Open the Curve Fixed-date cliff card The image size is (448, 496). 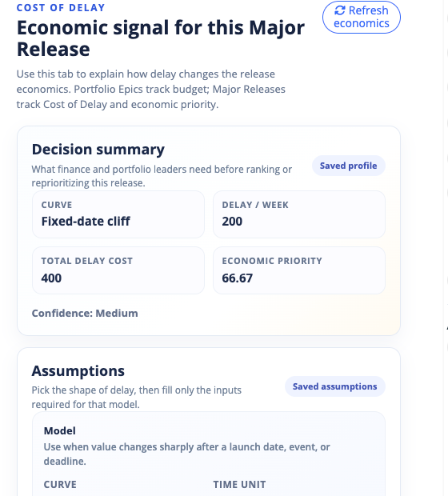coord(118,214)
